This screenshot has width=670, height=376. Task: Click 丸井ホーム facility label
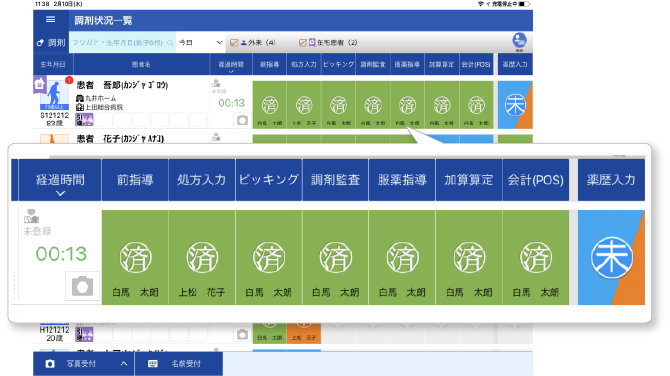pyautogui.click(x=96, y=99)
